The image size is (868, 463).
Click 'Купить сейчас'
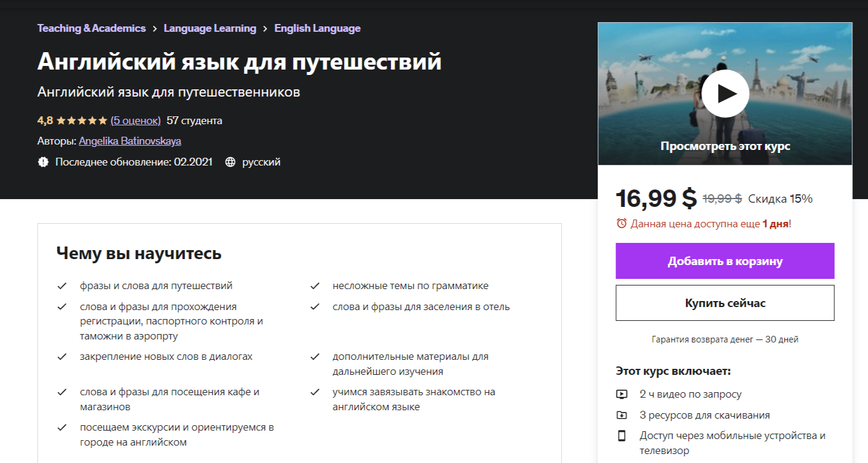725,303
